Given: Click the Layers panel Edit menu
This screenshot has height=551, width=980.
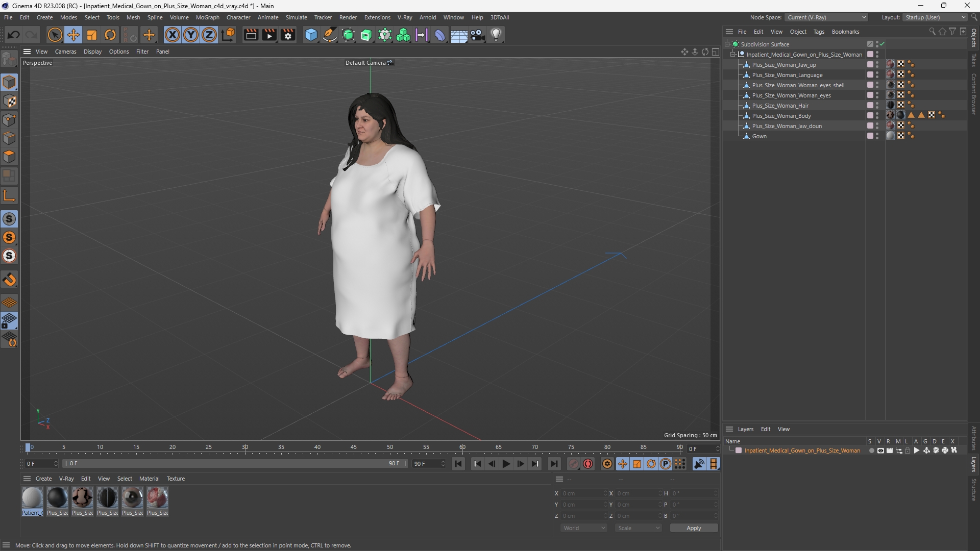Looking at the screenshot, I should click(766, 429).
